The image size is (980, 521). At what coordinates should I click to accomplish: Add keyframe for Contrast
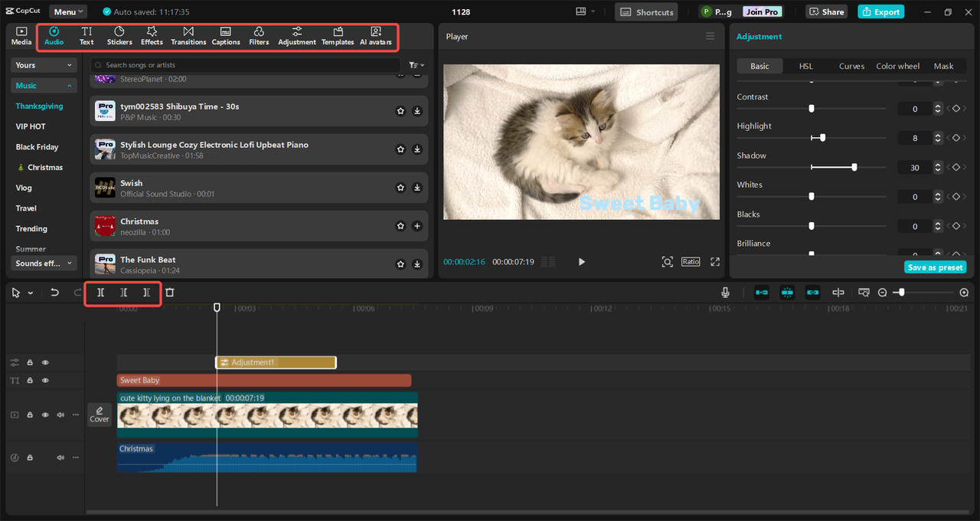(x=955, y=109)
